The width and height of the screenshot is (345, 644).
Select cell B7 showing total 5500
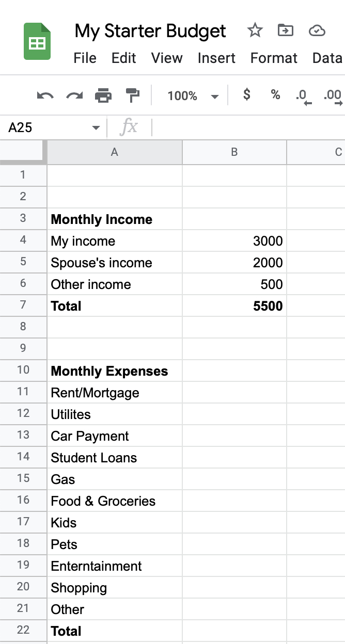tap(234, 306)
